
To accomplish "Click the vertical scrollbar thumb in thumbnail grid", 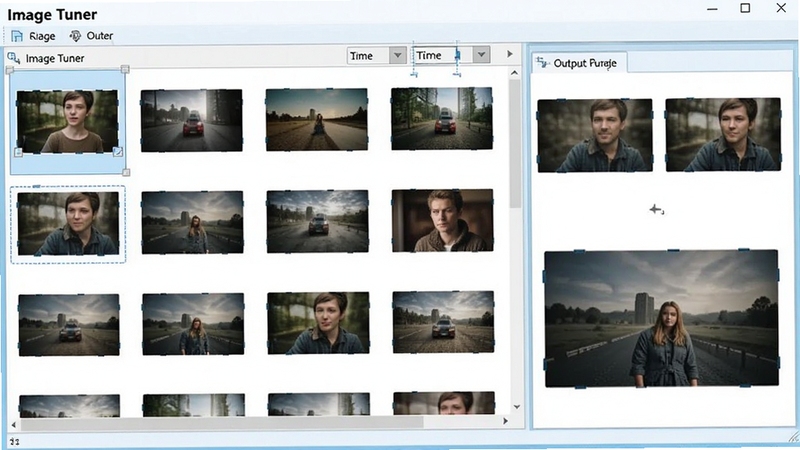I will click(515, 143).
